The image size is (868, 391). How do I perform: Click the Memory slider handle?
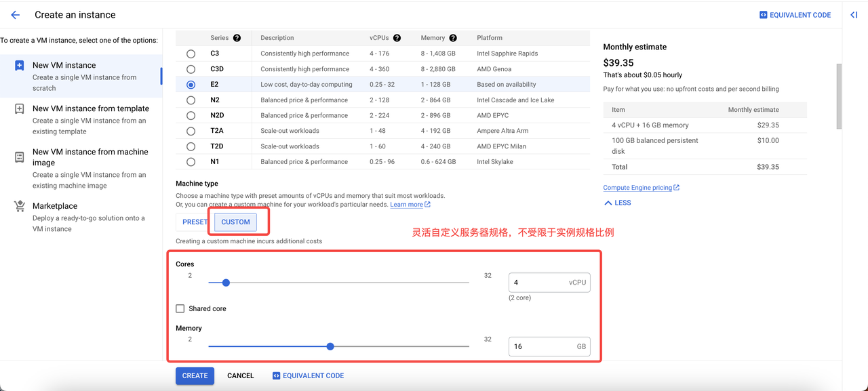(330, 346)
